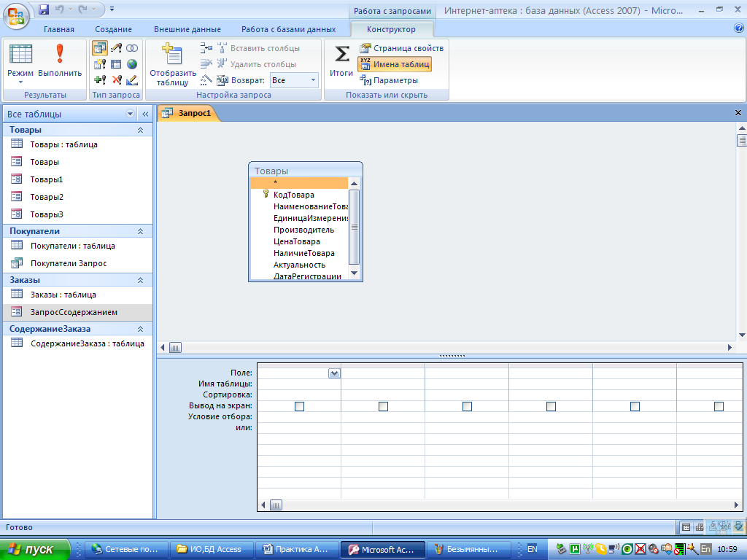Click the Товары field list scrollbar thumb
The width and height of the screenshot is (747, 560).
[x=354, y=227]
